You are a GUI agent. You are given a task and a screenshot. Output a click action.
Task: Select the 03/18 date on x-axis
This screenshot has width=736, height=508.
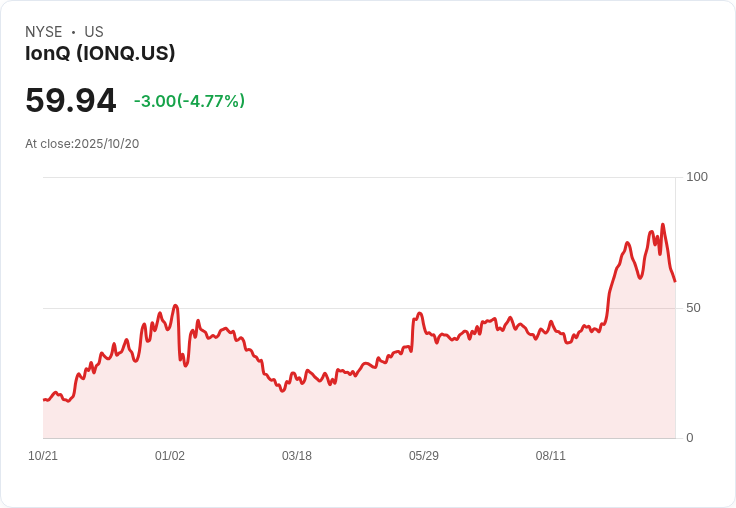[297, 456]
